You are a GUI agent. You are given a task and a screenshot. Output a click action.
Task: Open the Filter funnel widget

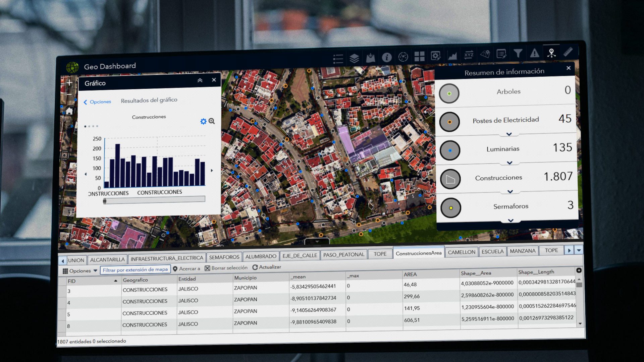(518, 53)
